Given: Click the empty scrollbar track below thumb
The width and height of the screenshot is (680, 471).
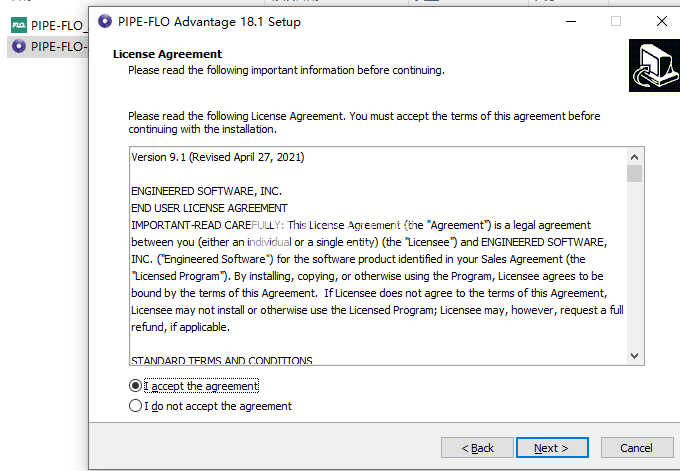Looking at the screenshot, I should point(634,270).
